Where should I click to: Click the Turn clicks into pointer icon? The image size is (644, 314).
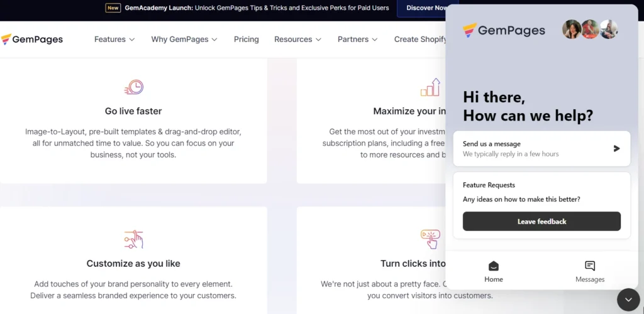tap(430, 239)
